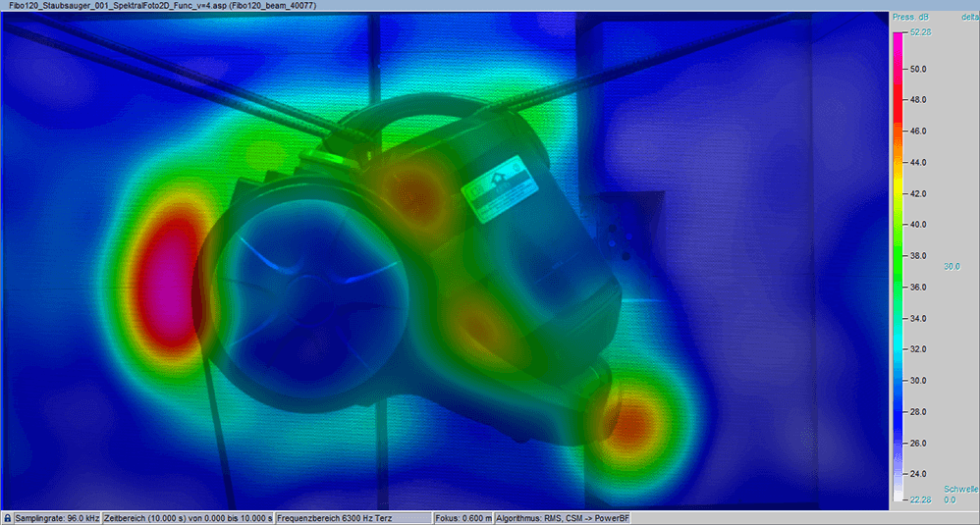Click the magenta top of the color bar
Viewport: 980px width, 525px height.
pos(897,44)
